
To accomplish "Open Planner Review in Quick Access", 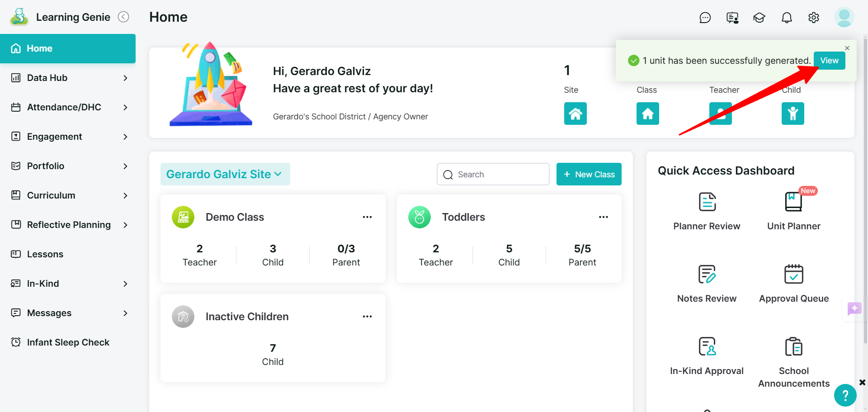I will (707, 211).
